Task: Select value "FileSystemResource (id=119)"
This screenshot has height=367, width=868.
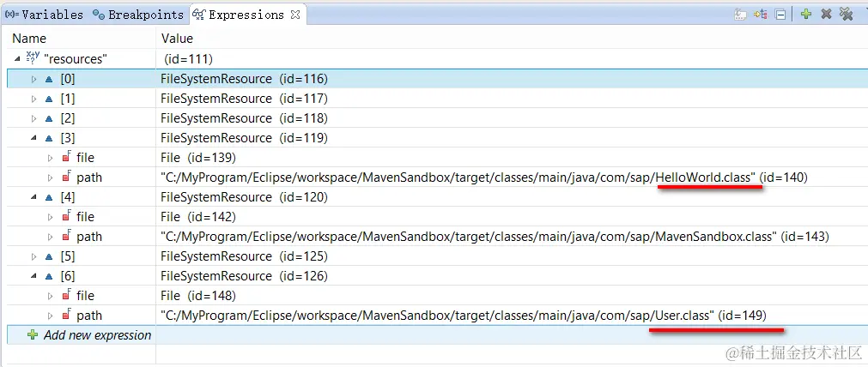Action: pos(244,138)
